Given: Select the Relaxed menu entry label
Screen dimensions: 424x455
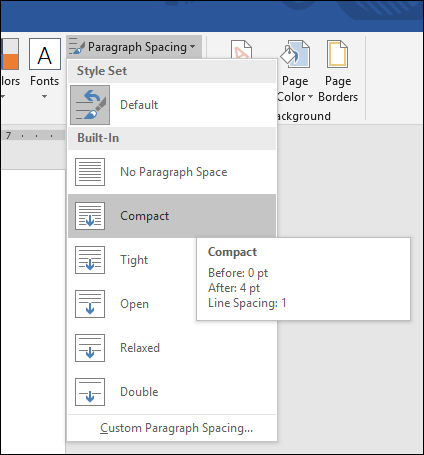Looking at the screenshot, I should 140,348.
